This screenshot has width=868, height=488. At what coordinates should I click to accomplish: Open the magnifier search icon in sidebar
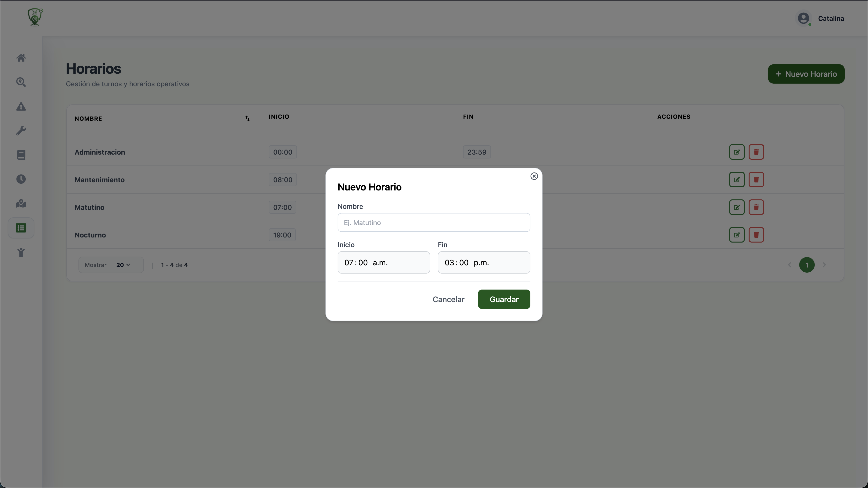pos(21,82)
